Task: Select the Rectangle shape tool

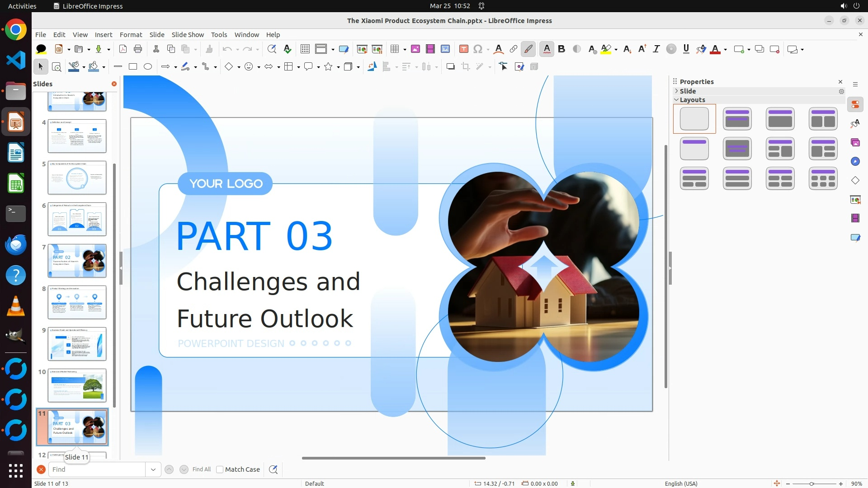Action: tap(133, 67)
